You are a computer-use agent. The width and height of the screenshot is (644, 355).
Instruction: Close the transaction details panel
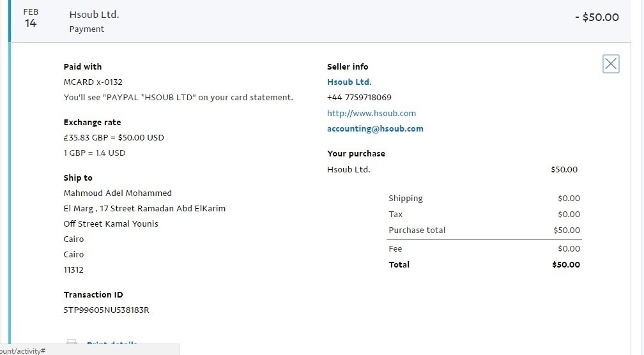pyautogui.click(x=611, y=64)
